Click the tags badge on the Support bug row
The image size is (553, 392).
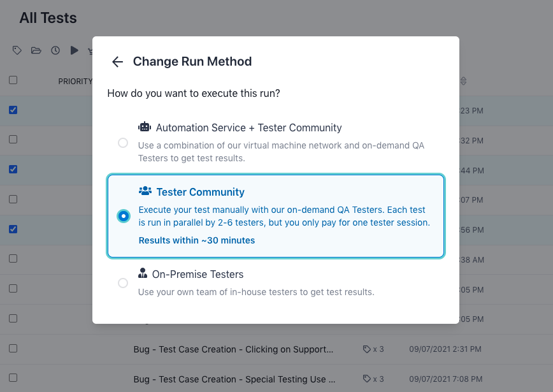point(373,349)
